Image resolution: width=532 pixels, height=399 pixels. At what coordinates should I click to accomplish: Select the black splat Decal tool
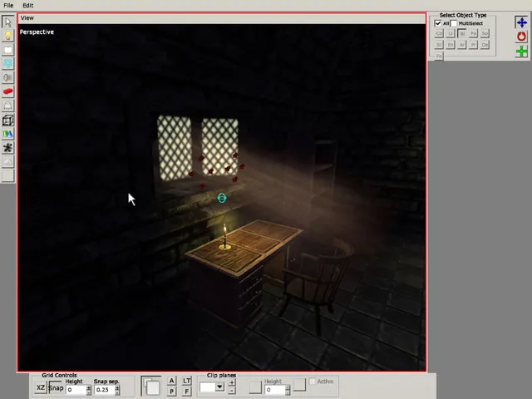(7, 148)
